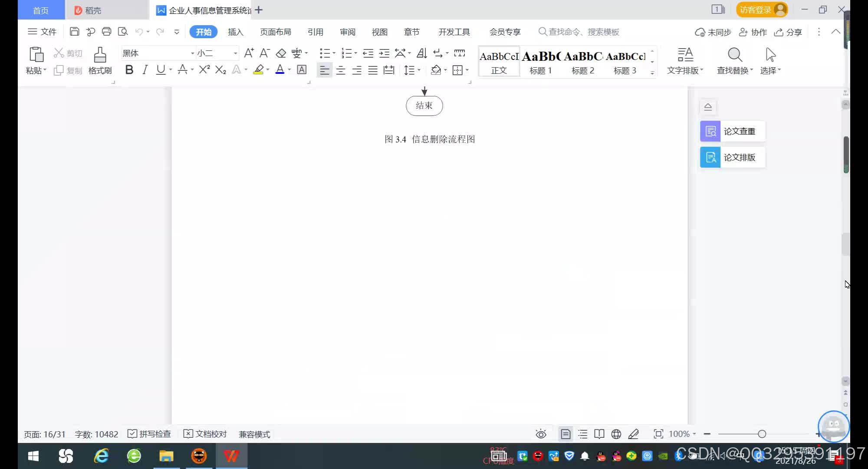Image resolution: width=868 pixels, height=469 pixels.
Task: Open Print Preview icon
Action: pos(123,32)
